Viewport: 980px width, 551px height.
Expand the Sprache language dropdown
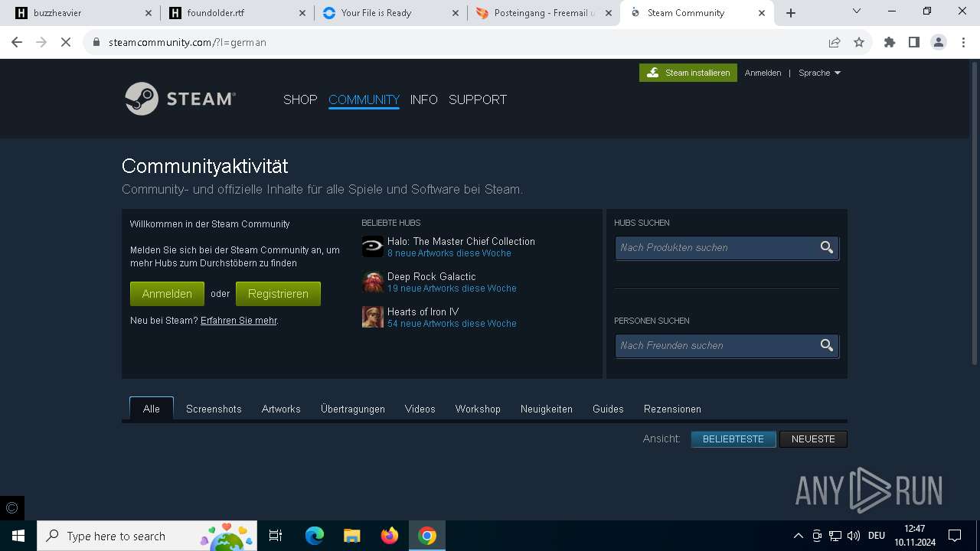coord(819,73)
